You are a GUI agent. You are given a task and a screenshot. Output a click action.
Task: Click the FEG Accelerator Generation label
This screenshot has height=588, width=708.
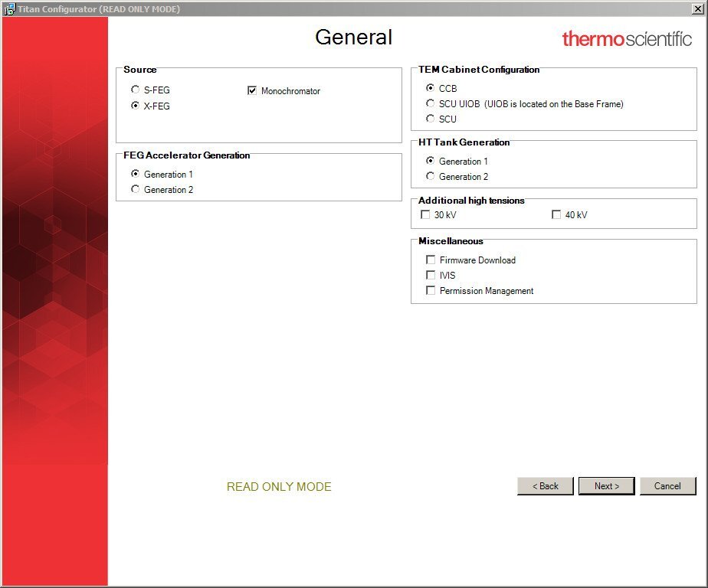click(186, 155)
